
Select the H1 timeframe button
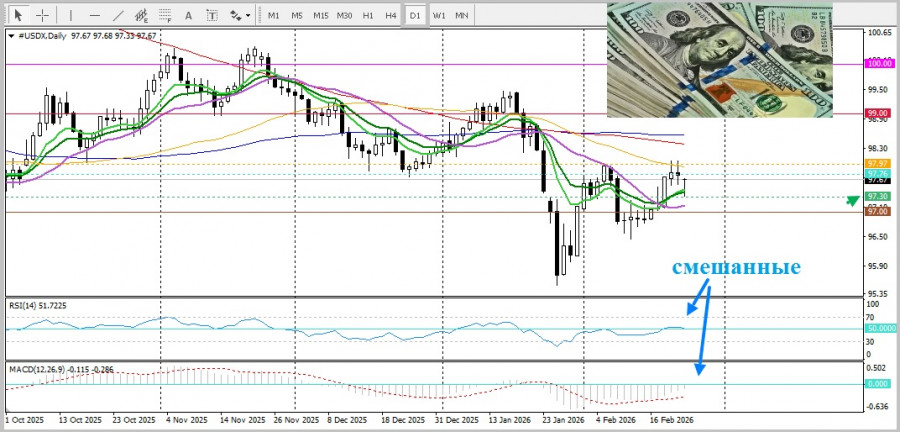[x=367, y=15]
